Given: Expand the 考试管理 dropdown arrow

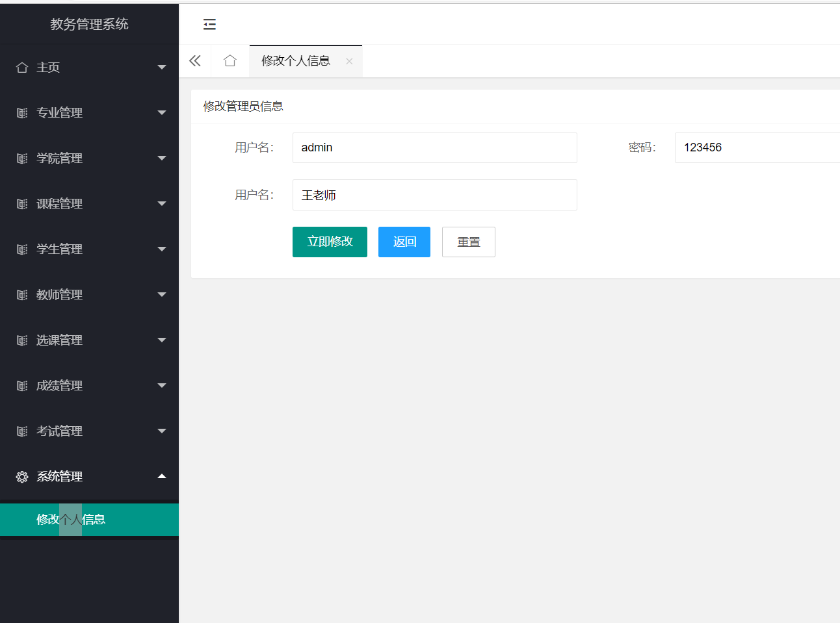Looking at the screenshot, I should tap(162, 431).
